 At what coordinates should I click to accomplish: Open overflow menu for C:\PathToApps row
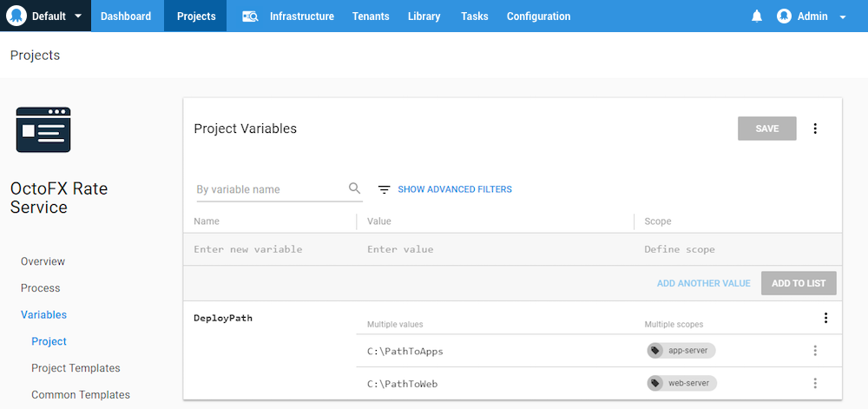[x=815, y=350]
